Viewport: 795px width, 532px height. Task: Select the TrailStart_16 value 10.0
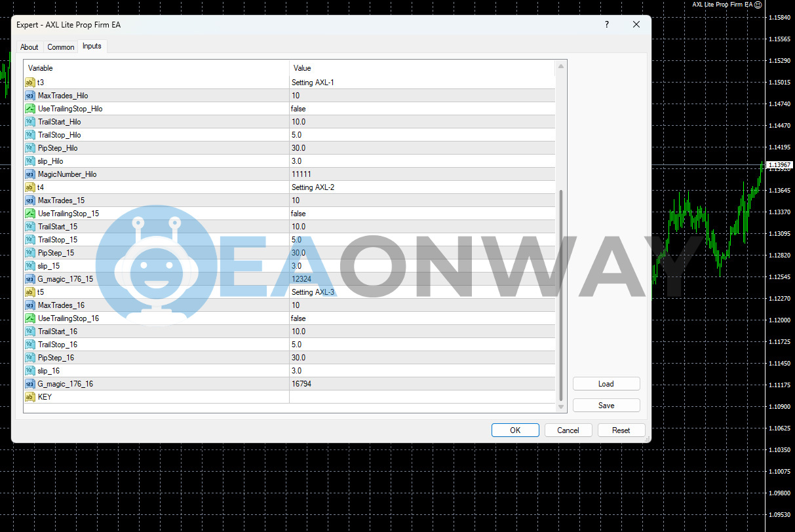click(x=299, y=332)
